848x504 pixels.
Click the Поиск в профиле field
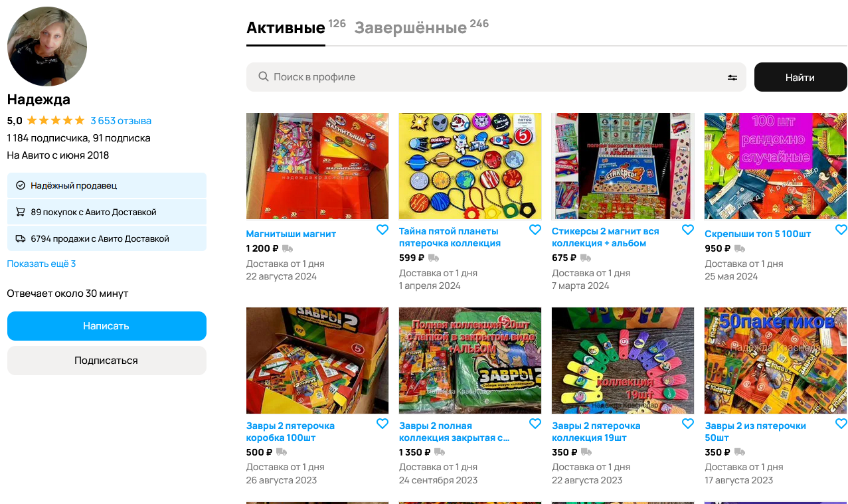point(496,77)
